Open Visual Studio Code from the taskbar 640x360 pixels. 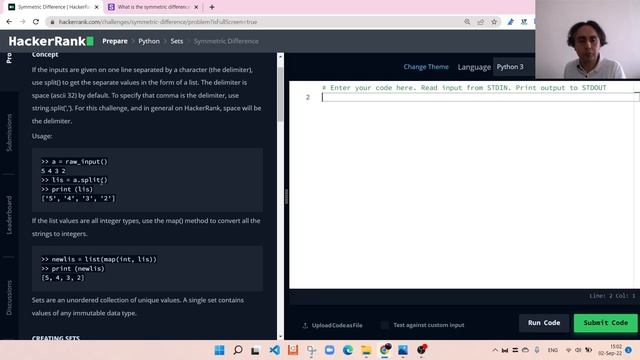274,350
